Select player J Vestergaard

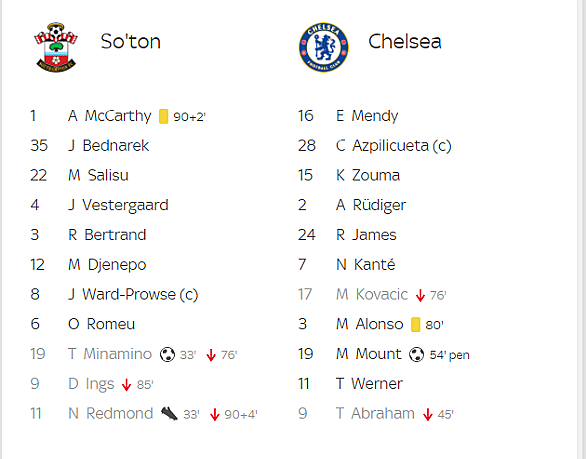(x=118, y=205)
